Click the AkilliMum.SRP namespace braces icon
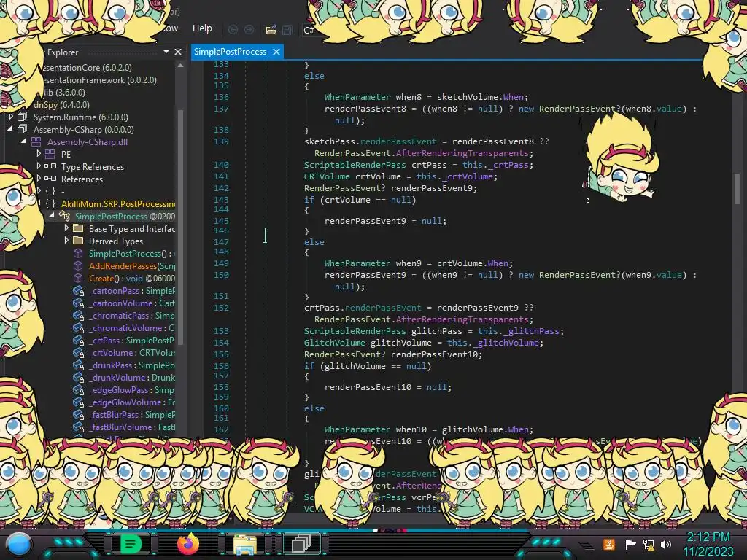 click(50, 203)
